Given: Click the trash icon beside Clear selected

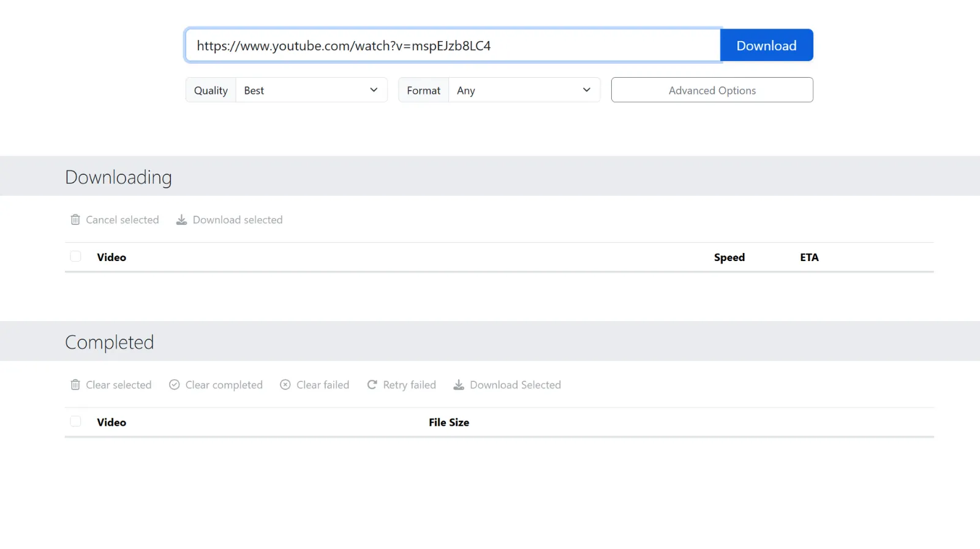Looking at the screenshot, I should (x=75, y=385).
